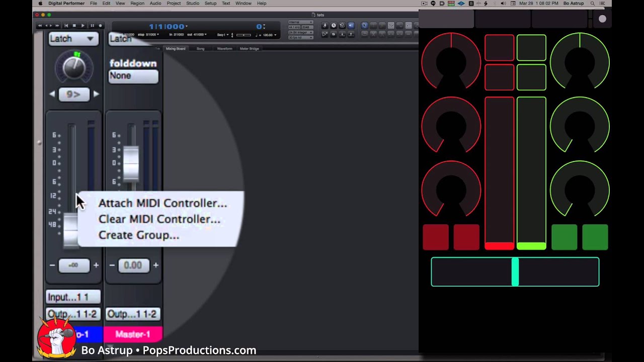Click the volume icon in the menu bar
This screenshot has height=362, width=644.
[x=502, y=4]
